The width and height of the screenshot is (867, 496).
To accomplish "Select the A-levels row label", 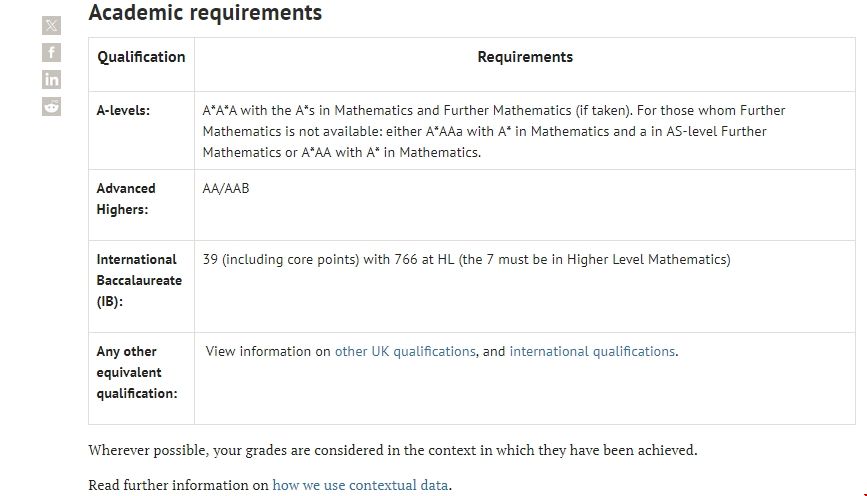I will (123, 111).
